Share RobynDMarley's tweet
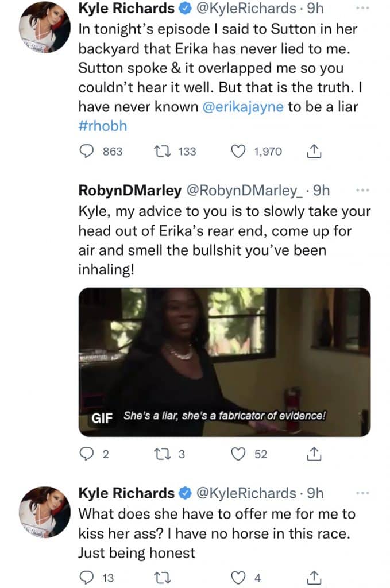390x588 pixels. 314,453
